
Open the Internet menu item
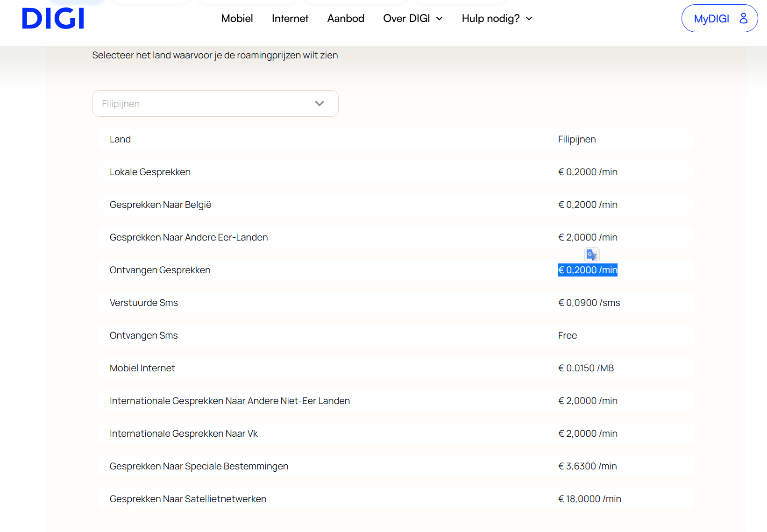click(x=290, y=19)
